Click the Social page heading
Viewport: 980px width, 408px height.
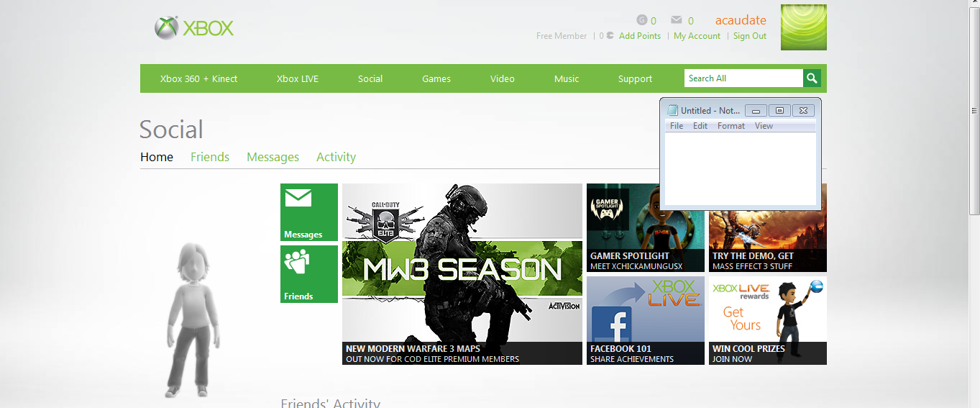pos(171,130)
